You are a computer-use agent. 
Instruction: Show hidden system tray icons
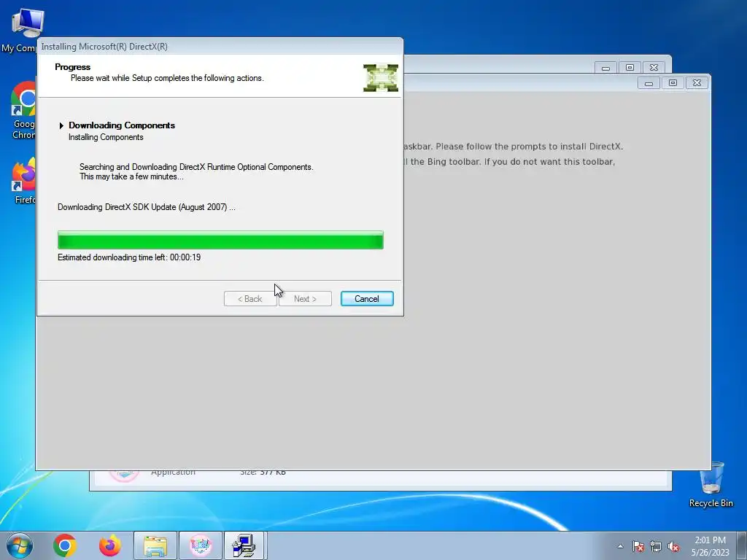click(x=620, y=546)
